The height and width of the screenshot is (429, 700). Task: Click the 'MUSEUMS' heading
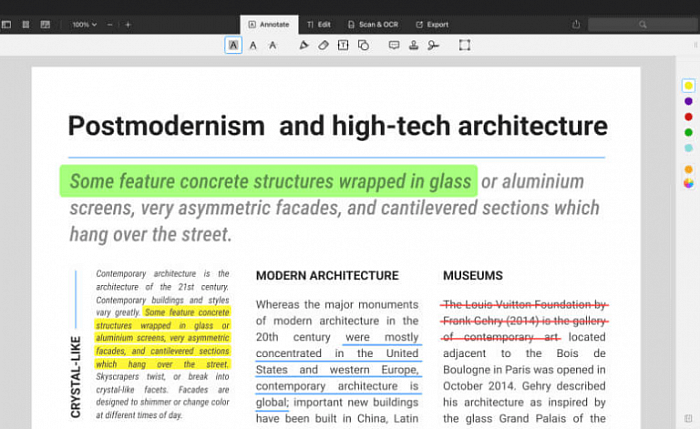coord(473,276)
